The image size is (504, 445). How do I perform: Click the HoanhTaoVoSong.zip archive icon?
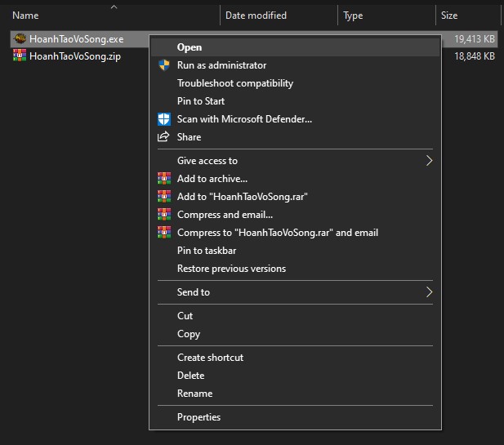point(19,56)
